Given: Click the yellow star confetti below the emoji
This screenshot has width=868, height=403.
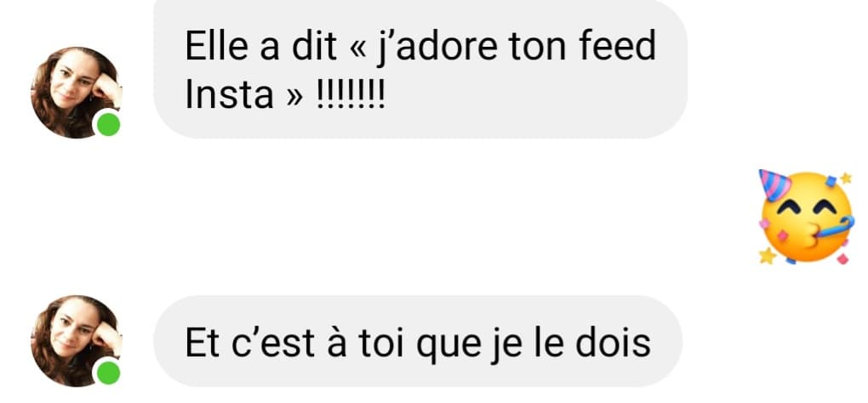Looking at the screenshot, I should click(767, 256).
